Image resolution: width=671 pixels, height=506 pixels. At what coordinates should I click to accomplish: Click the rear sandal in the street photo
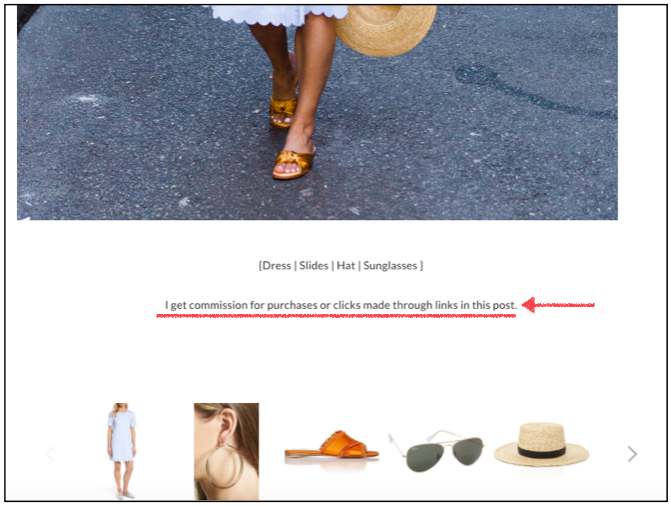pos(283,111)
